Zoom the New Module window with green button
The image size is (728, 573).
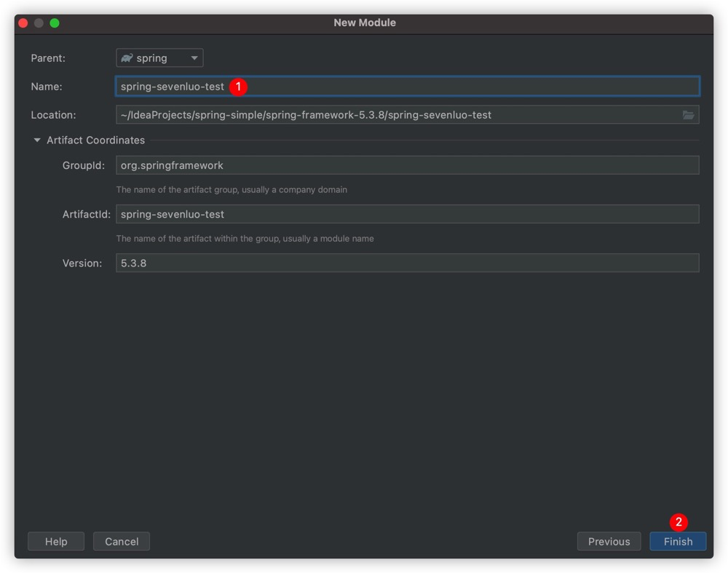tap(55, 23)
